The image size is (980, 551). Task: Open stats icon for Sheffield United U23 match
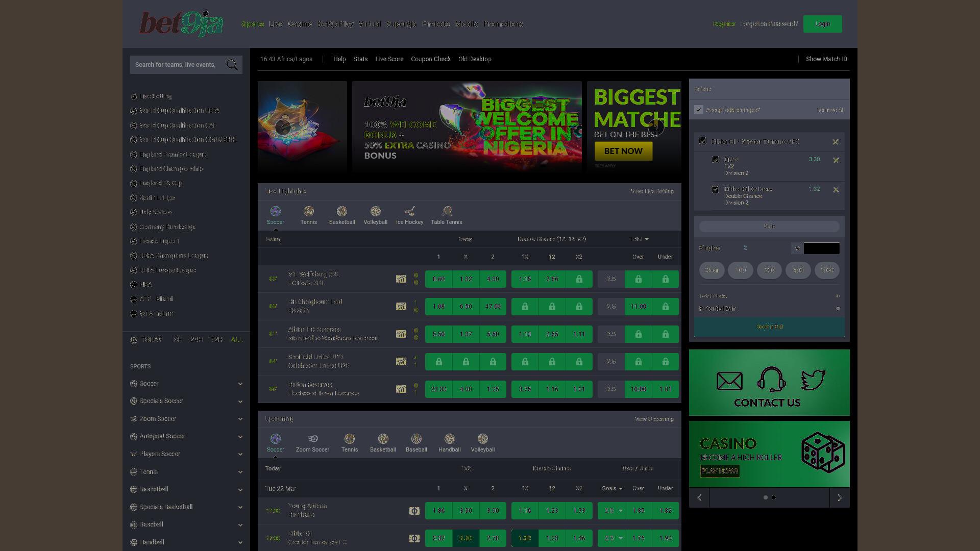[x=401, y=362]
